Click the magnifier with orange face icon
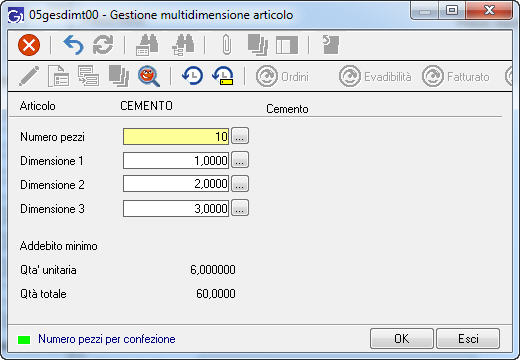 pos(149,76)
